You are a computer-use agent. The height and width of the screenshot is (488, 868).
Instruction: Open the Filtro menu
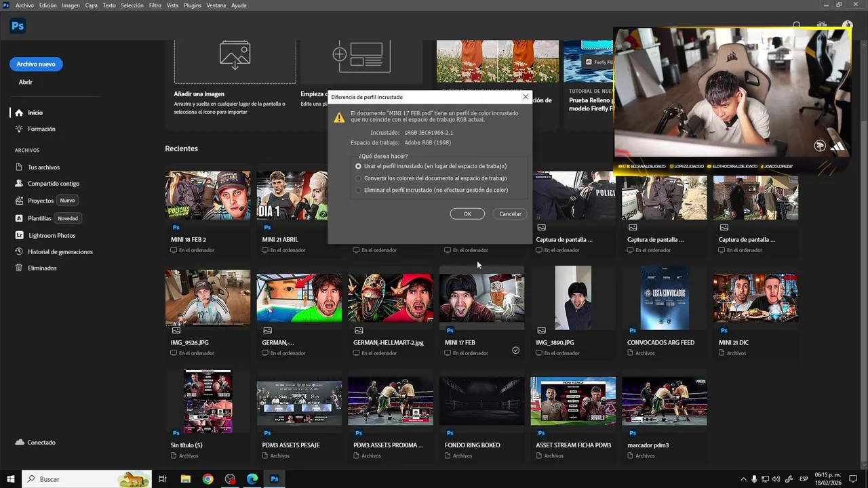click(x=155, y=5)
